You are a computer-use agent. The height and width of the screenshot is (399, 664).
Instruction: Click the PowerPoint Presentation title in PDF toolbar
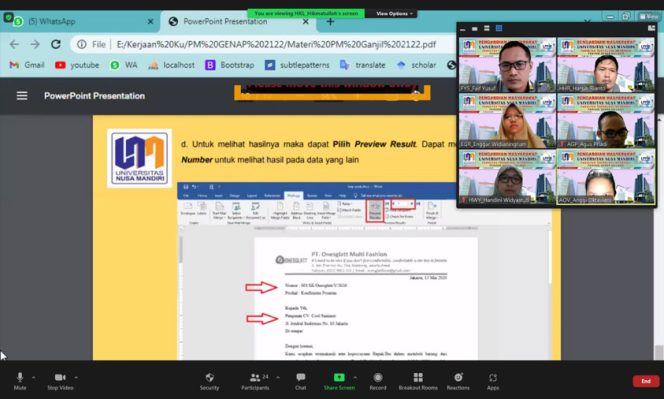(x=94, y=96)
